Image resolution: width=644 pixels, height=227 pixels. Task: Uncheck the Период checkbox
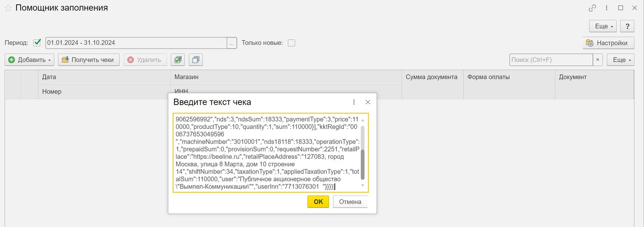37,43
